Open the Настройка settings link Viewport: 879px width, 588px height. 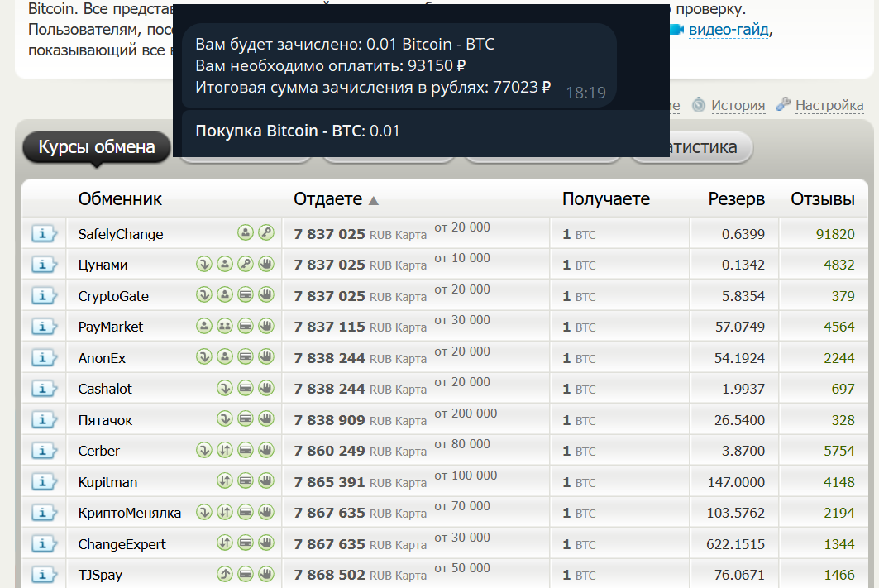point(829,105)
